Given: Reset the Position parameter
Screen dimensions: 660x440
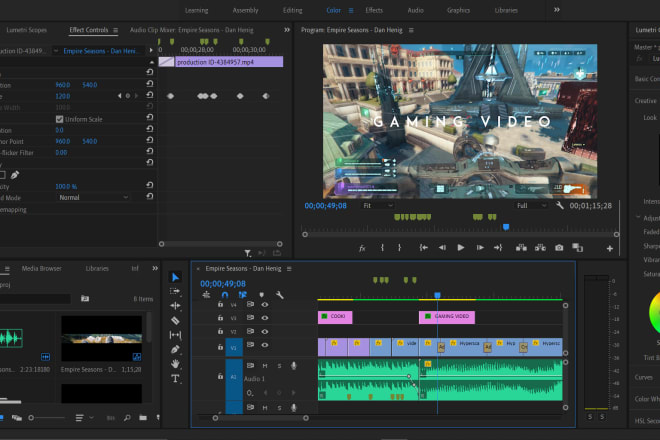Looking at the screenshot, I should 149,84.
